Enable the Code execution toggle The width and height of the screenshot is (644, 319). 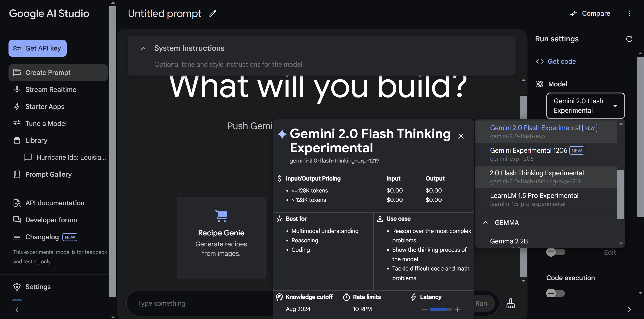click(555, 293)
